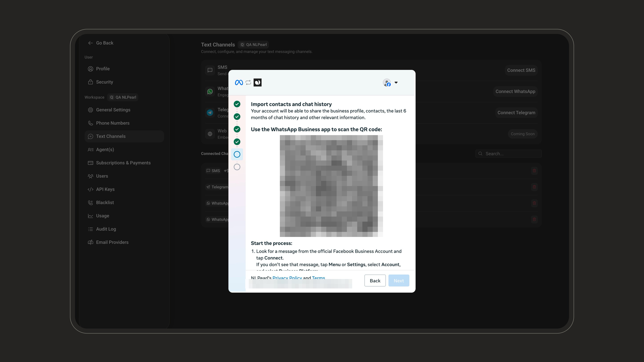Click the 'Start the process:' heading
The height and width of the screenshot is (362, 644).
click(271, 243)
